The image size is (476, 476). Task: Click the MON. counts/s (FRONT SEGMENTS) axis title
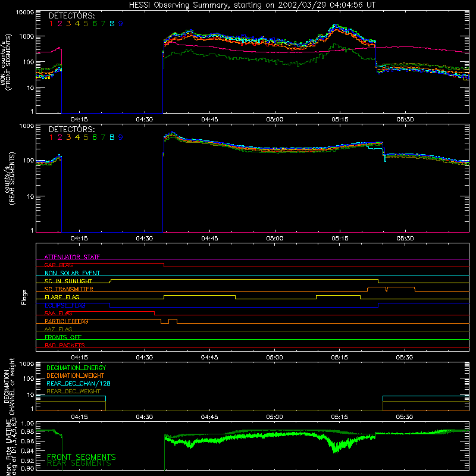pyautogui.click(x=5, y=62)
